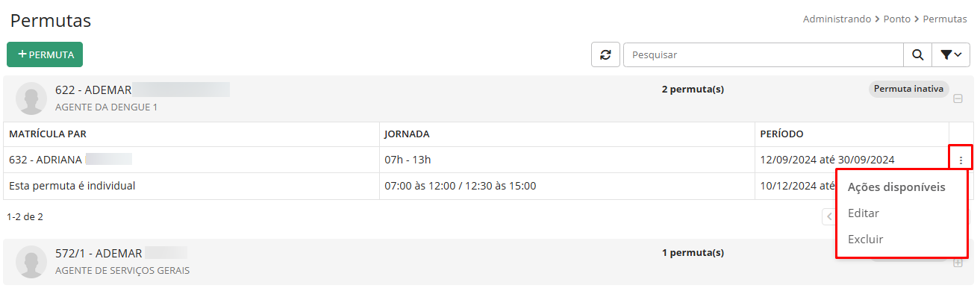Click the refresh list icon
The width and height of the screenshot is (980, 291).
point(605,54)
